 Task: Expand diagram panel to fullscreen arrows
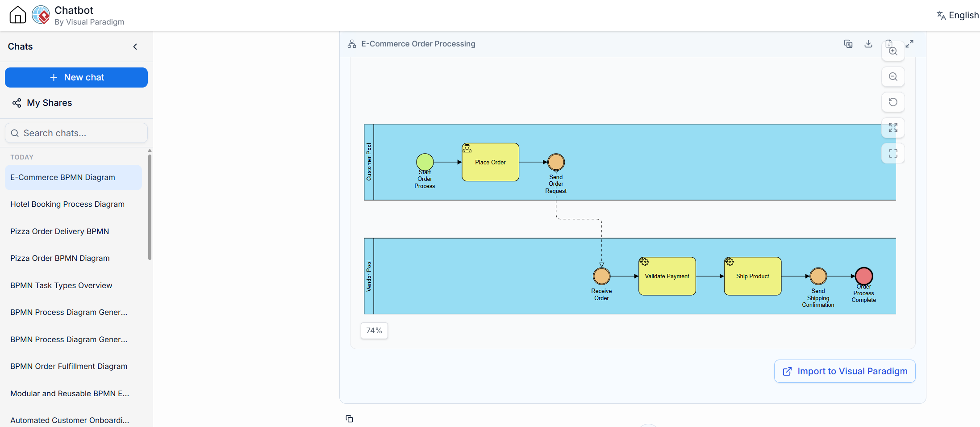pos(909,44)
